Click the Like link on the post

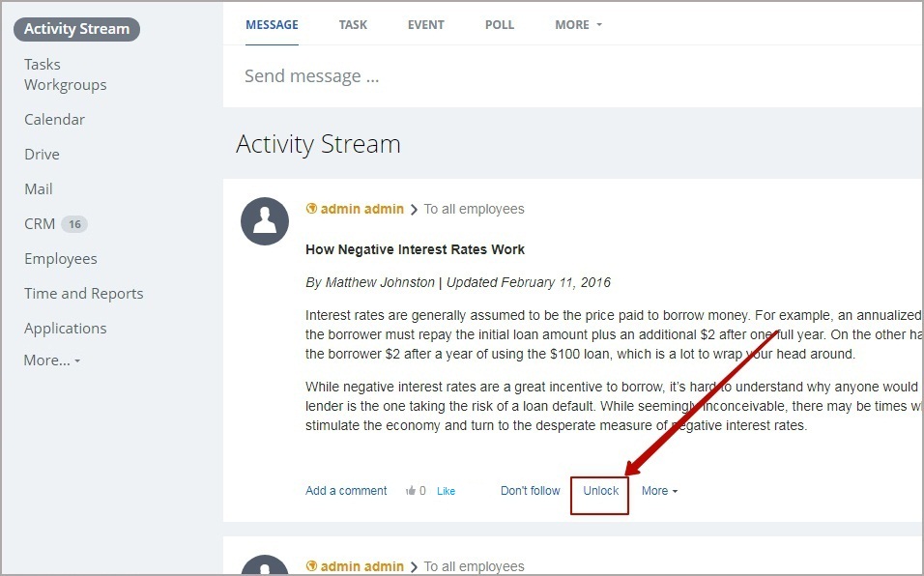[x=446, y=491]
